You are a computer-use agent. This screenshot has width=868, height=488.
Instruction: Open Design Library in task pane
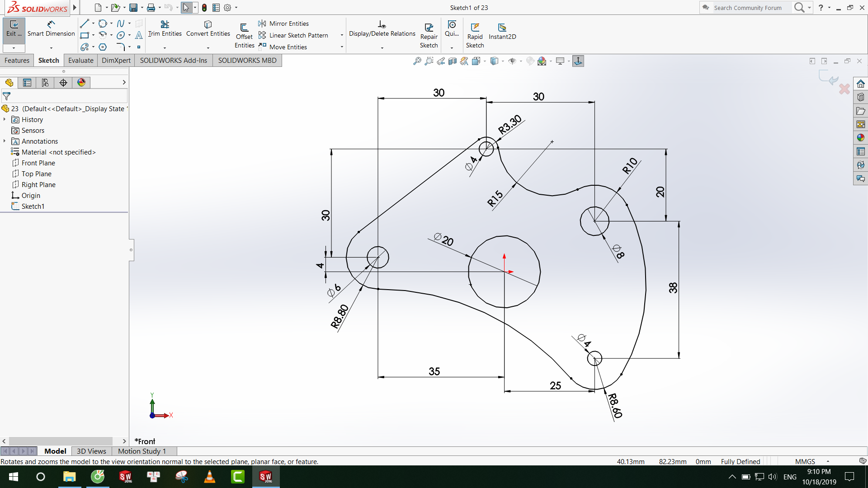860,97
